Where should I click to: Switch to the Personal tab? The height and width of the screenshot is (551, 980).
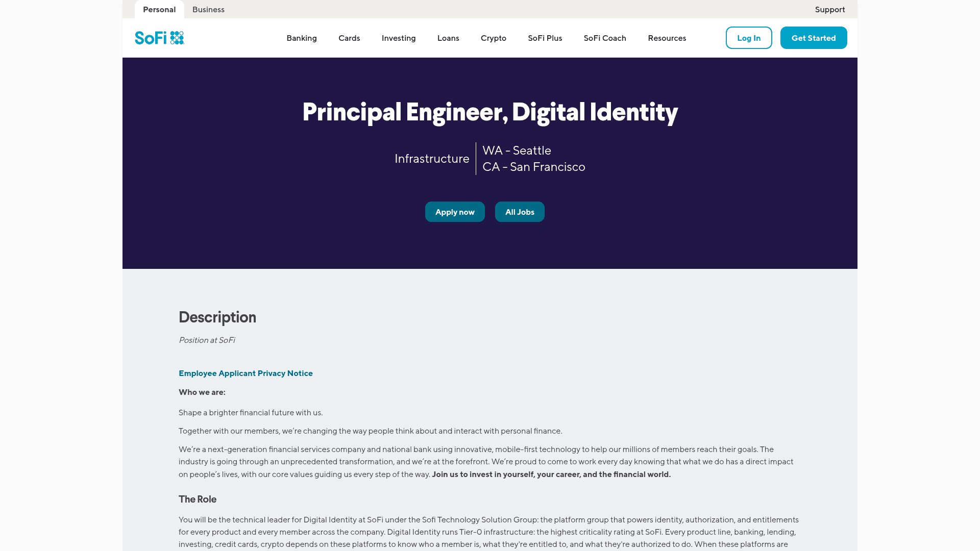[x=159, y=9]
